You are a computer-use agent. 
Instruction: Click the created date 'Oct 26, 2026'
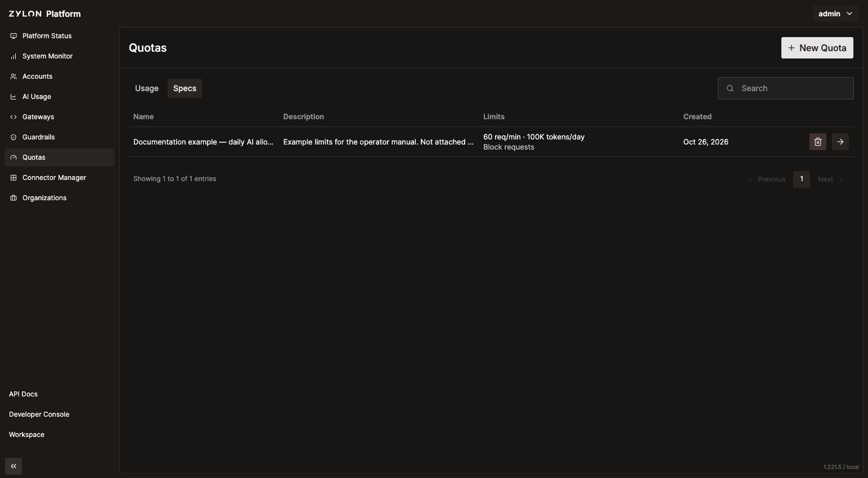tap(706, 142)
